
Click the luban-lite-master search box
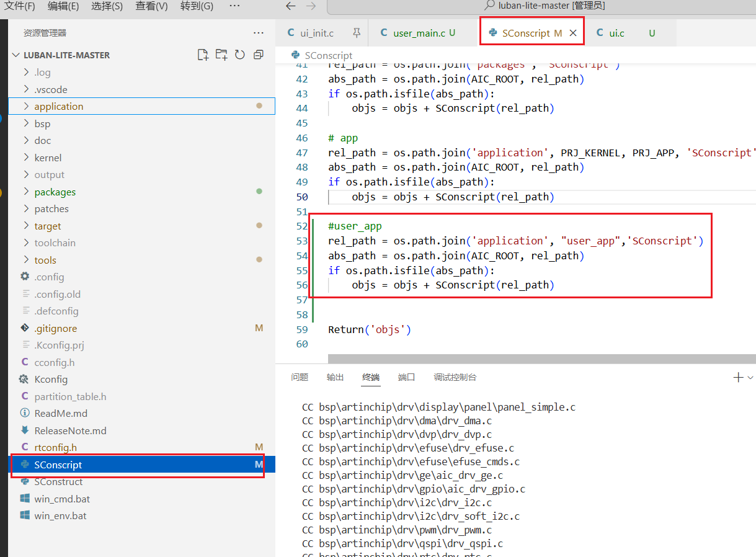[541, 6]
